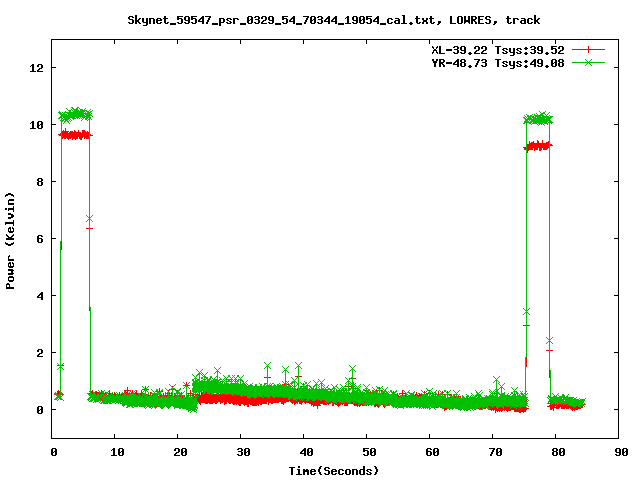
Task: Click x-axis tick label 80
Action: point(558,452)
